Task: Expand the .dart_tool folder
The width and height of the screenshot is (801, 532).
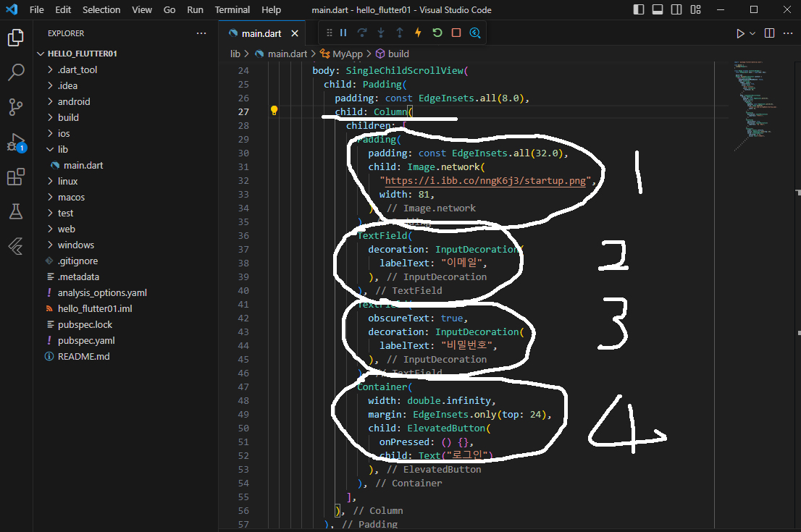Action: (x=126, y=69)
